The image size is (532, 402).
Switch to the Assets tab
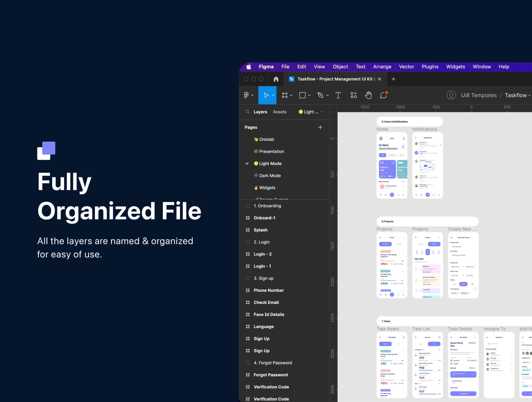pos(280,112)
